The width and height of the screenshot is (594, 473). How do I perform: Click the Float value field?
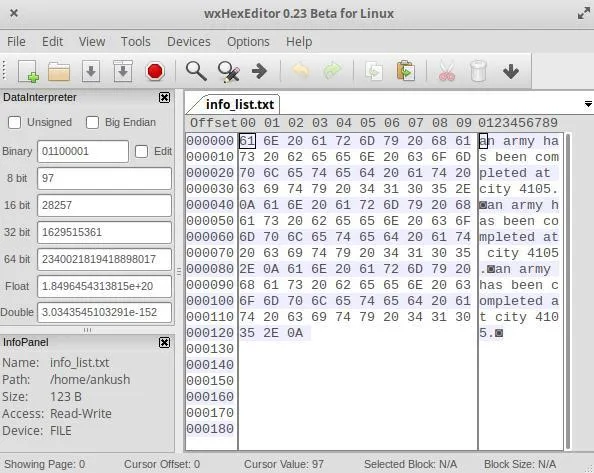[x=104, y=286]
